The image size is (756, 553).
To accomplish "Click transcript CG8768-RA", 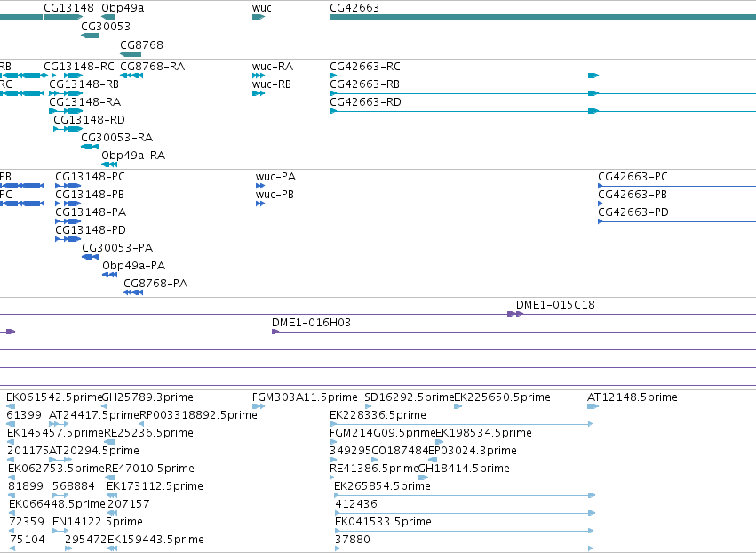I will coord(153,66).
